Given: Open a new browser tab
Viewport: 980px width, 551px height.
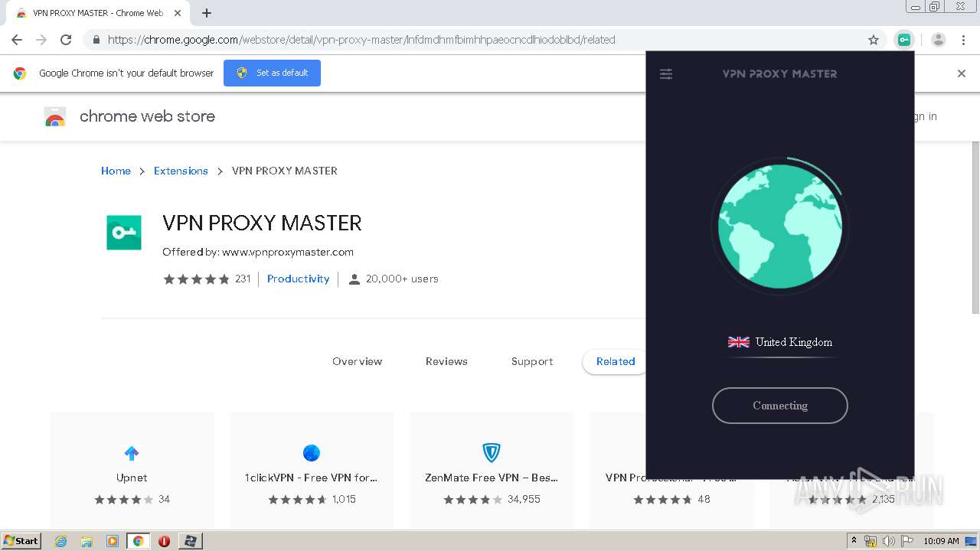Looking at the screenshot, I should point(207,13).
